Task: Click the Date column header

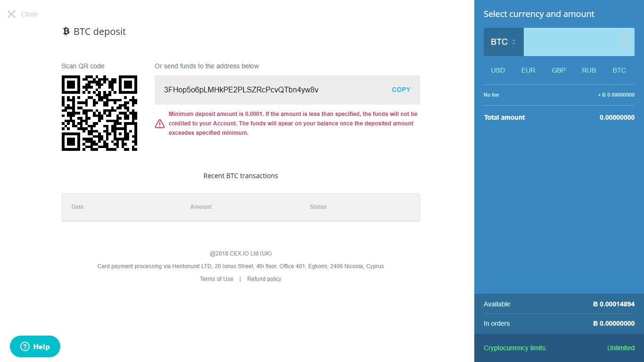Action: [77, 207]
